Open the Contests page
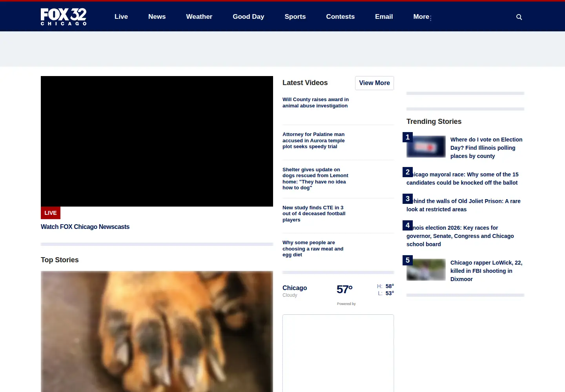 point(341,16)
